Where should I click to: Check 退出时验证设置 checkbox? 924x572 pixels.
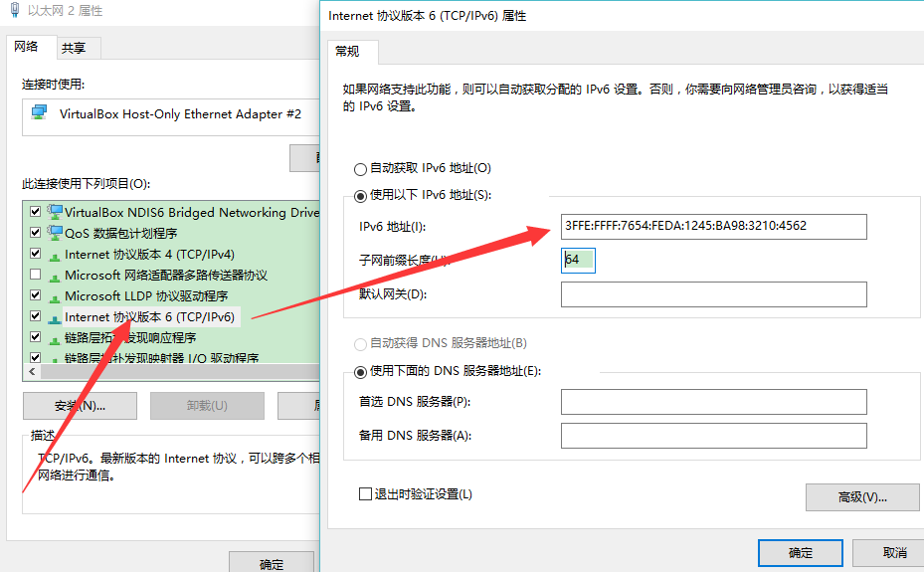pyautogui.click(x=365, y=493)
